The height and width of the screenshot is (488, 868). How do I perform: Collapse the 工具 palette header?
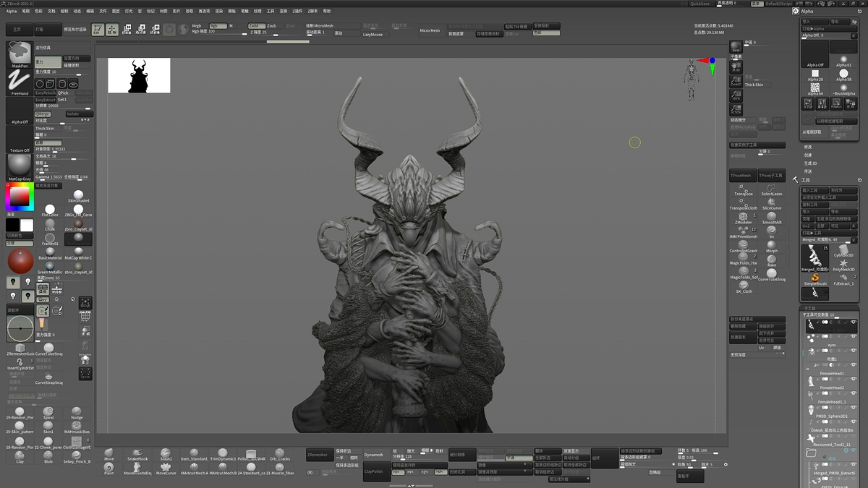click(x=805, y=180)
